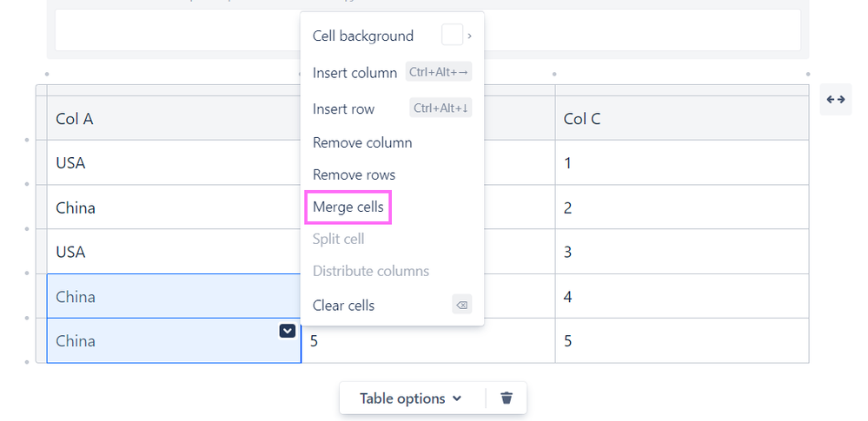Viewport: 868px width, 421px height.
Task: Click the Col C cell containing 3
Action: click(682, 252)
